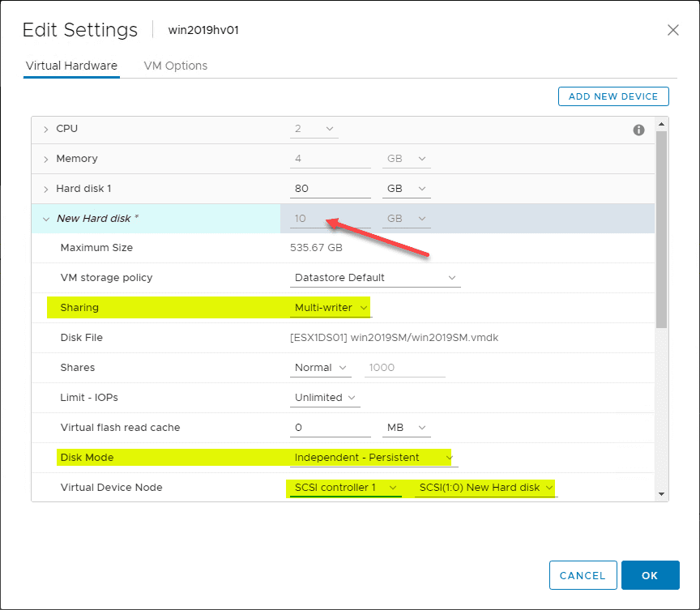
Task: Click OK to save the settings
Action: pyautogui.click(x=650, y=575)
